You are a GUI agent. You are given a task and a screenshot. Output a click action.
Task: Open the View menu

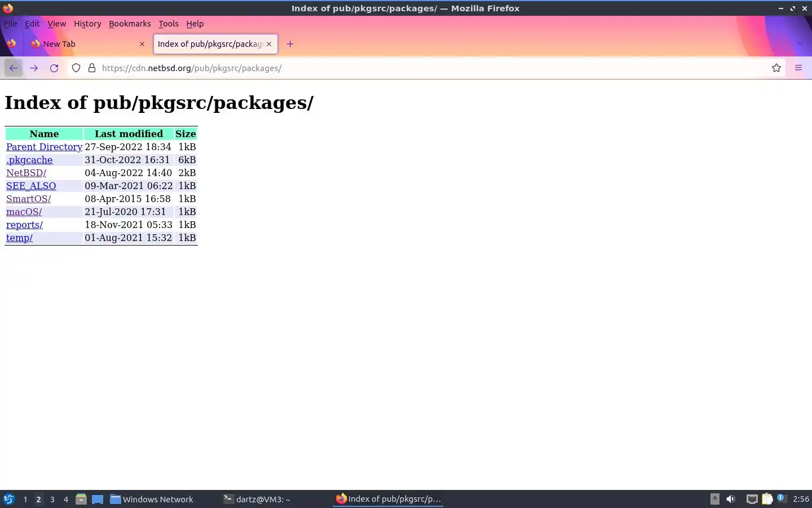pyautogui.click(x=56, y=24)
